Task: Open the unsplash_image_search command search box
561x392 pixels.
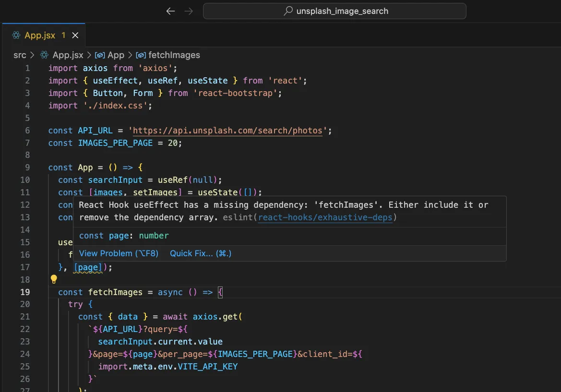Action: pyautogui.click(x=334, y=11)
